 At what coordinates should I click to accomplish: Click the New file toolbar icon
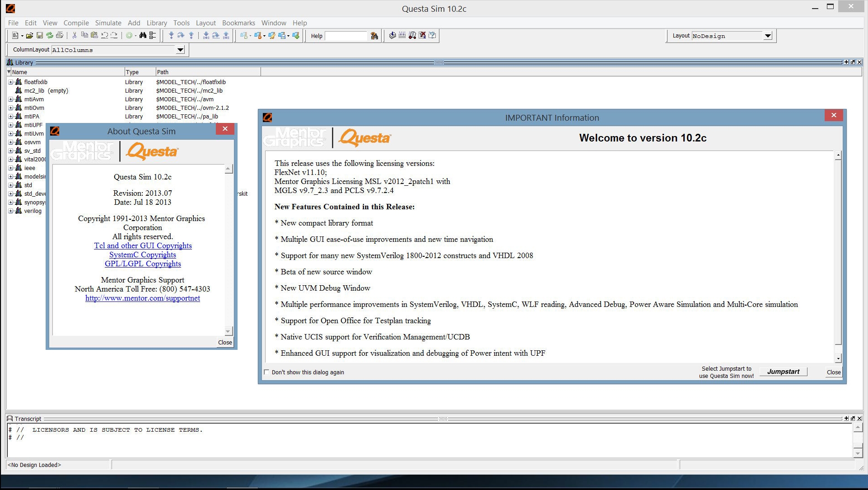point(15,36)
